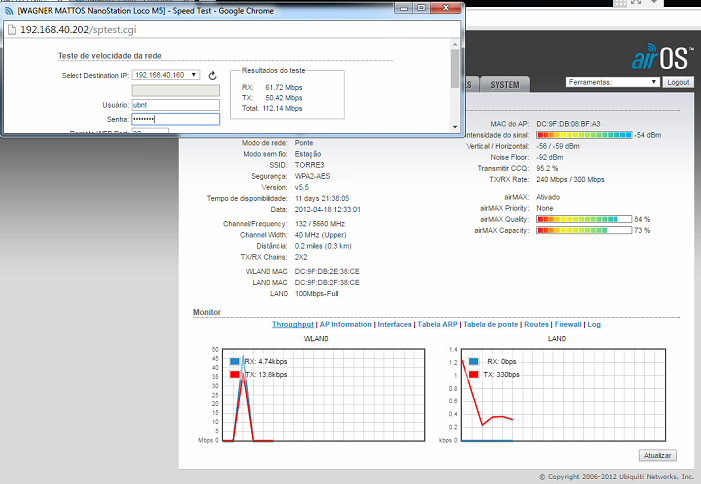Screen dimensions: 701x484
Task: Click the red TX legend swatch in LAN0 graph
Action: click(474, 375)
